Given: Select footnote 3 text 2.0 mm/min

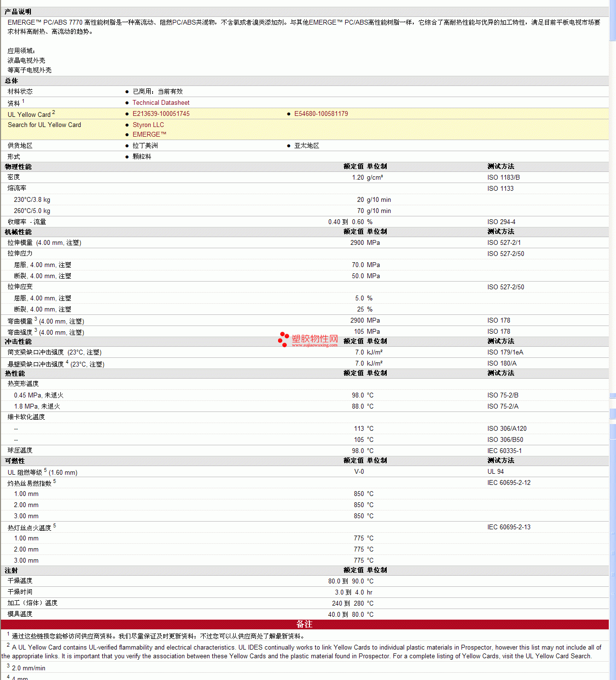Looking at the screenshot, I should click(x=28, y=668).
